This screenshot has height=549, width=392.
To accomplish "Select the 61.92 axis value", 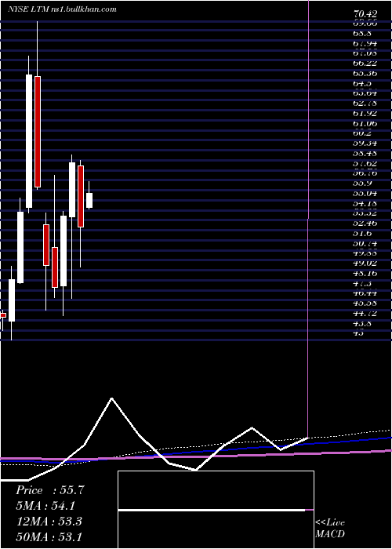I will 365,114.
